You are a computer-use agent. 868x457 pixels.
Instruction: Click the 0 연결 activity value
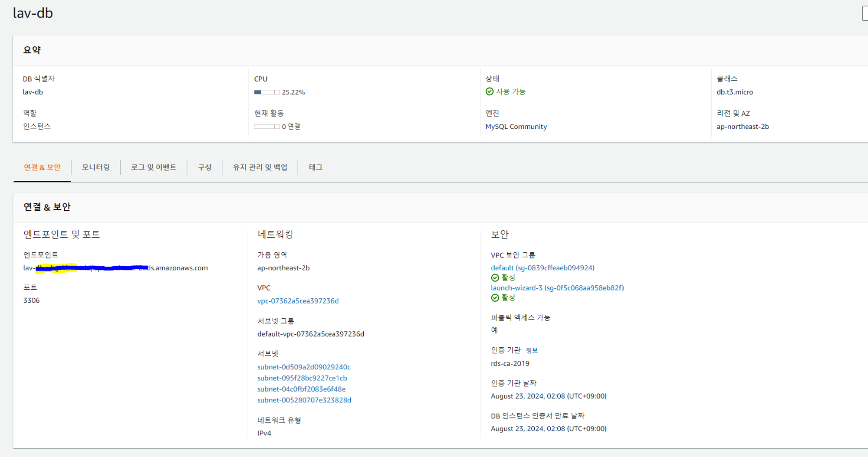291,127
